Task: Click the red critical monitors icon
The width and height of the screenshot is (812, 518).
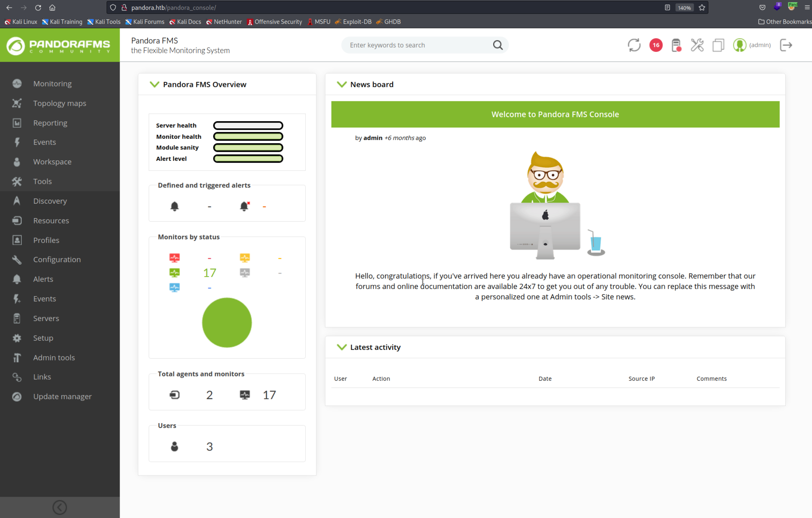Action: (175, 258)
